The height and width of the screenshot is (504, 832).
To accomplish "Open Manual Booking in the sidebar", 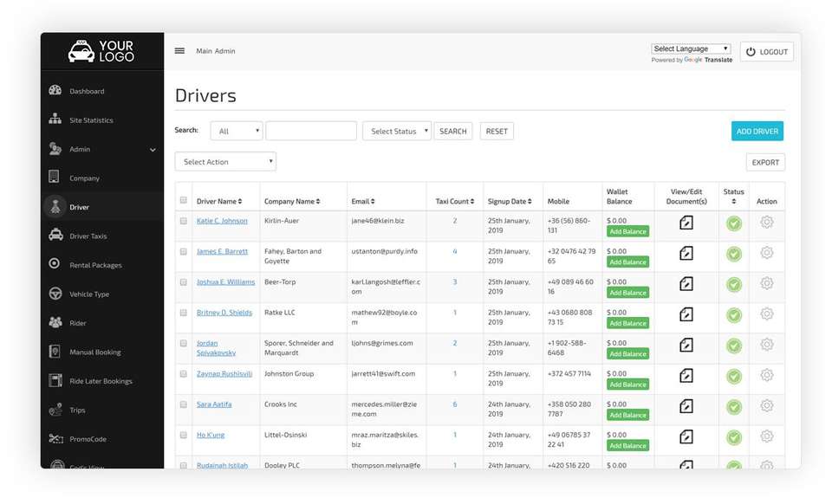I will [x=94, y=352].
